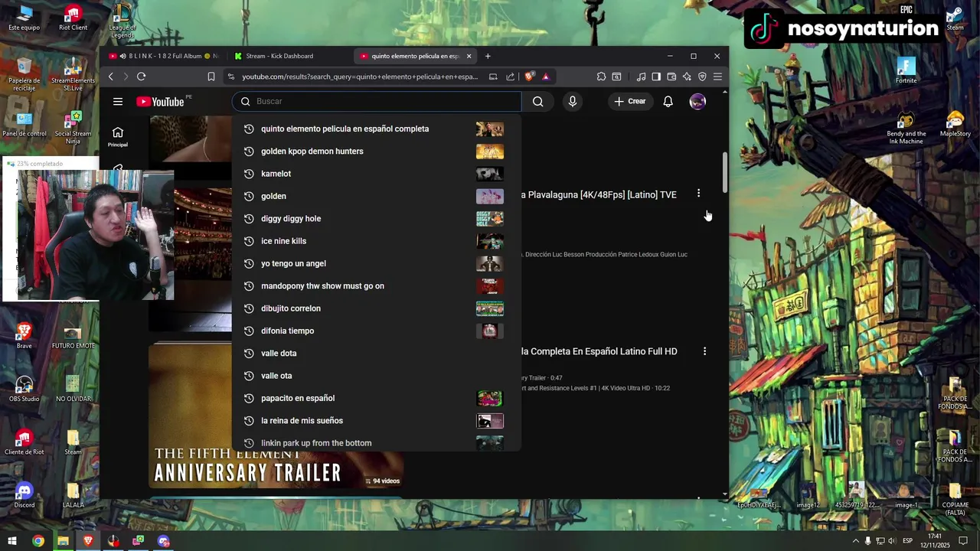Go to the YouTube home logo
The width and height of the screenshot is (980, 551).
click(x=160, y=101)
